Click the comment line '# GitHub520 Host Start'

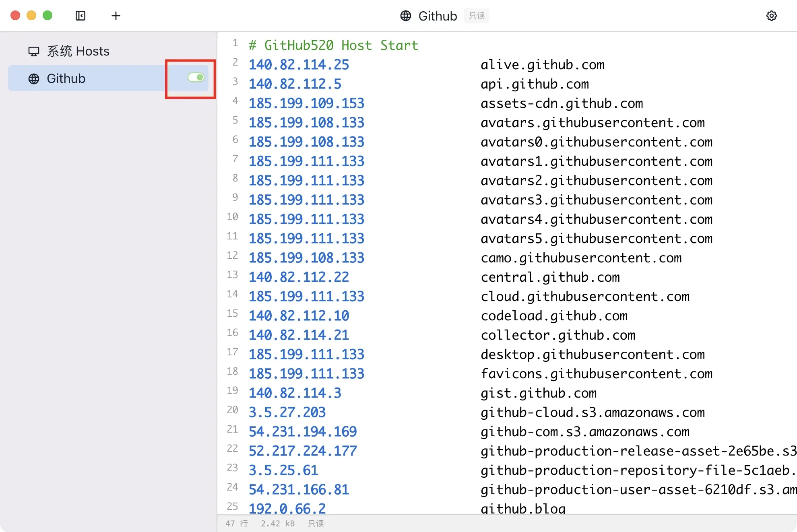point(334,45)
